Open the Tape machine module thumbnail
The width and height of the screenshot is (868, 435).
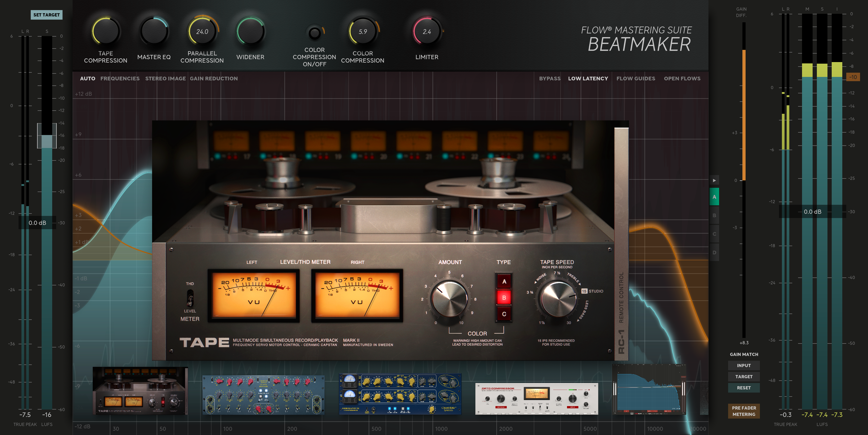(140, 391)
